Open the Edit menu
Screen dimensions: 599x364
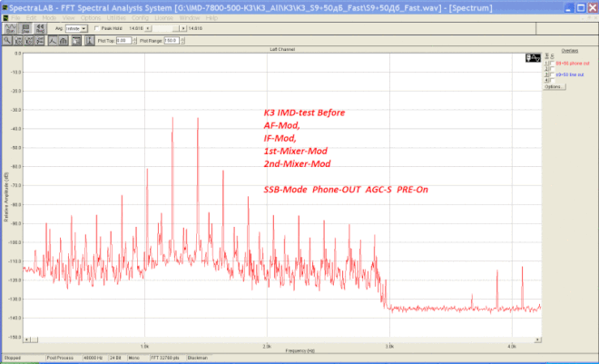(x=31, y=18)
